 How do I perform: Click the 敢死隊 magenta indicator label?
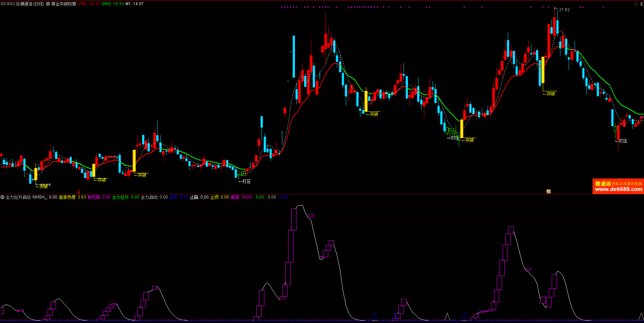(x=94, y=197)
